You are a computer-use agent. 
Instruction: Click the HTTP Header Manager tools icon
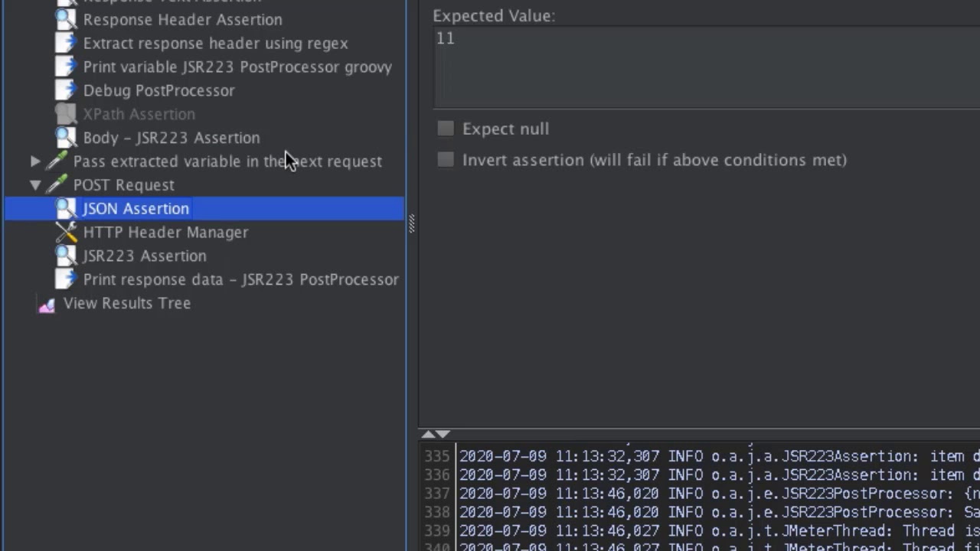tap(66, 233)
